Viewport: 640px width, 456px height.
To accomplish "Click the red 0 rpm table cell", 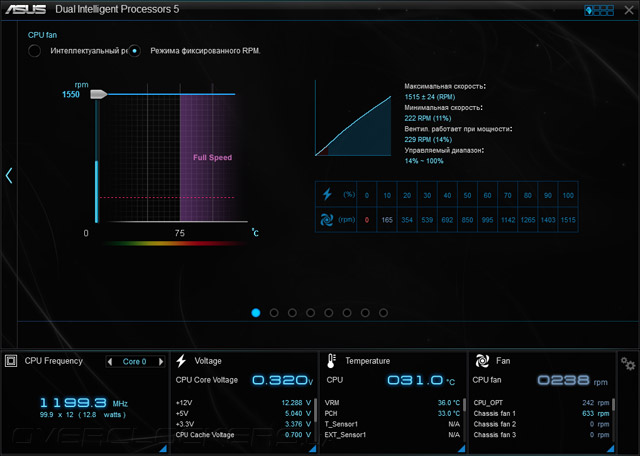I will pyautogui.click(x=367, y=220).
